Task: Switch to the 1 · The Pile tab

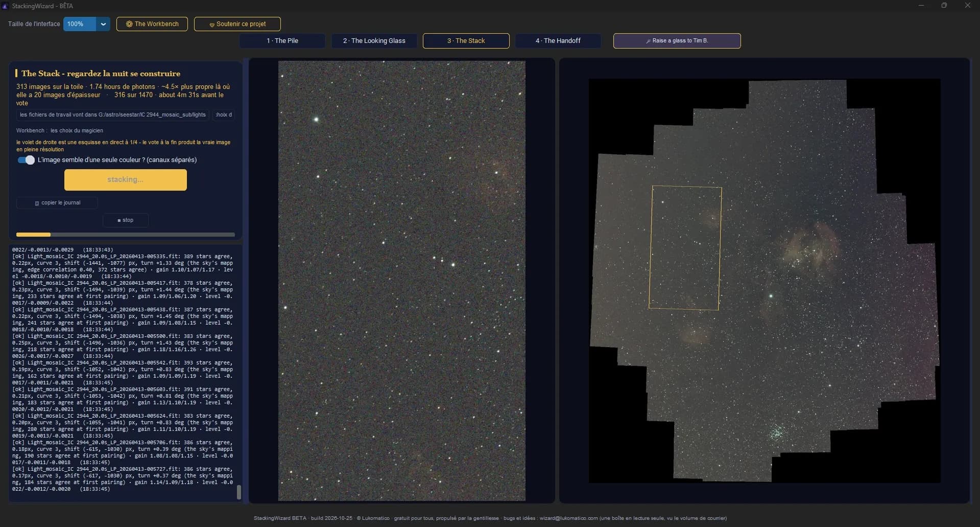Action: pos(282,41)
